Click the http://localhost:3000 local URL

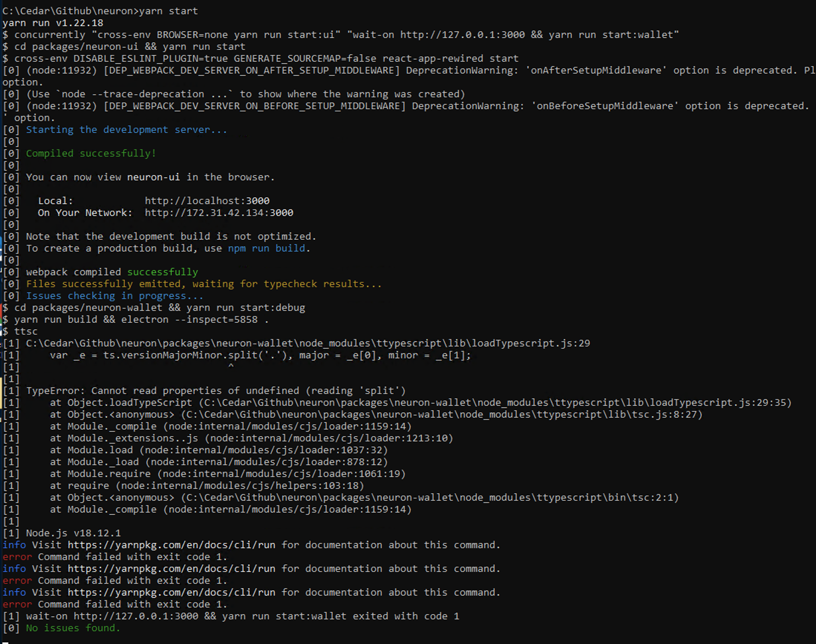(207, 201)
